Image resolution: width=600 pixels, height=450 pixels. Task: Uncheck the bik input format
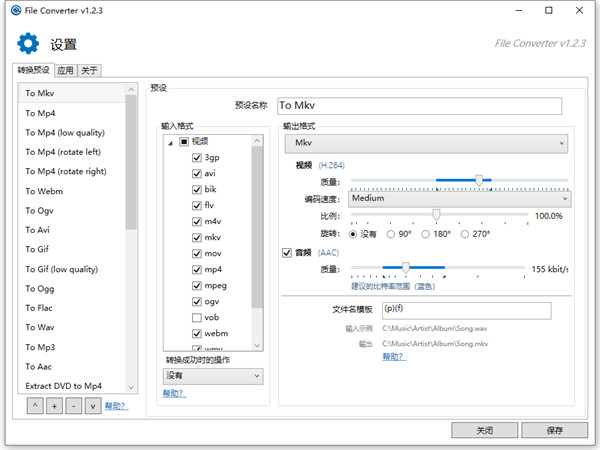pos(197,189)
